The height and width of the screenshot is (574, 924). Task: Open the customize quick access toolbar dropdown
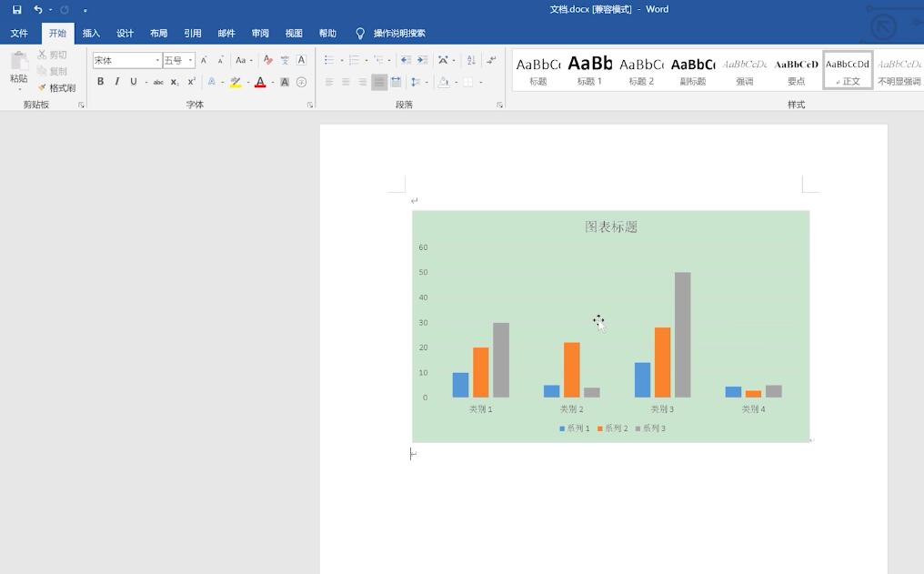point(85,10)
